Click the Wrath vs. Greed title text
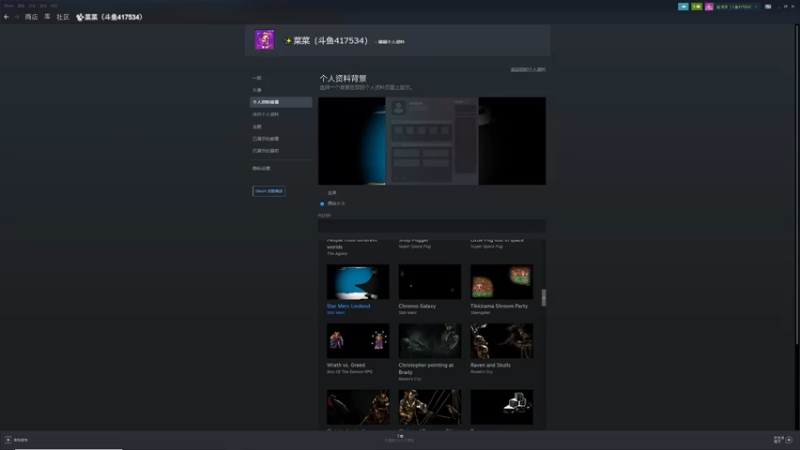This screenshot has width=800, height=450. pos(346,365)
